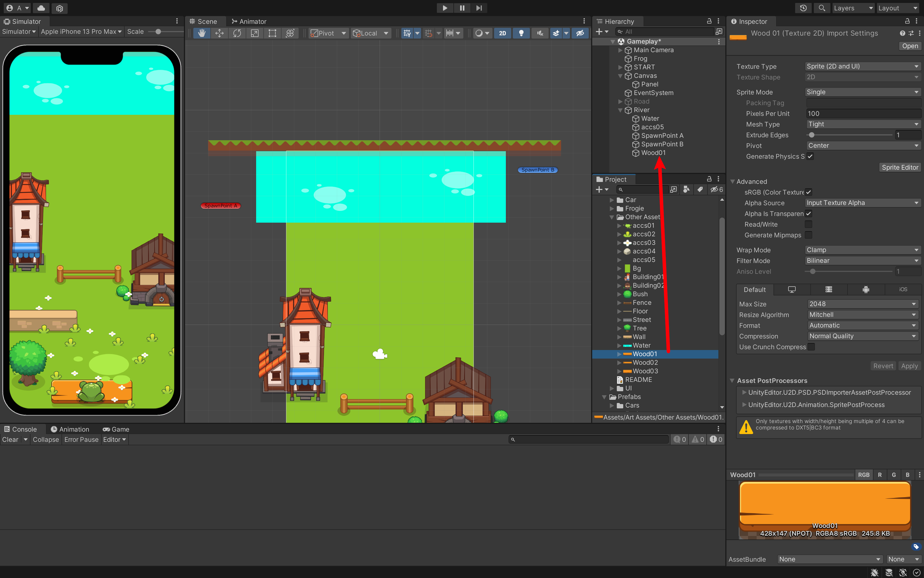Viewport: 924px width, 578px height.
Task: Click the Open button in Inspector
Action: pos(910,46)
